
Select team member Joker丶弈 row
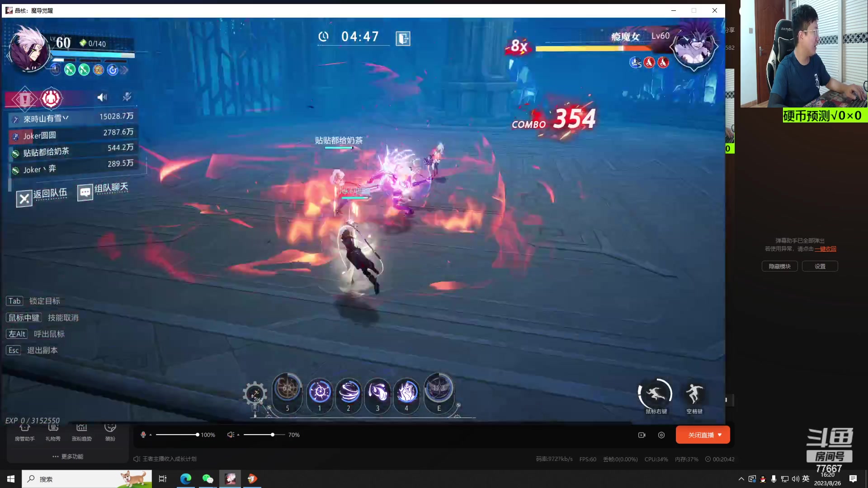coord(73,167)
